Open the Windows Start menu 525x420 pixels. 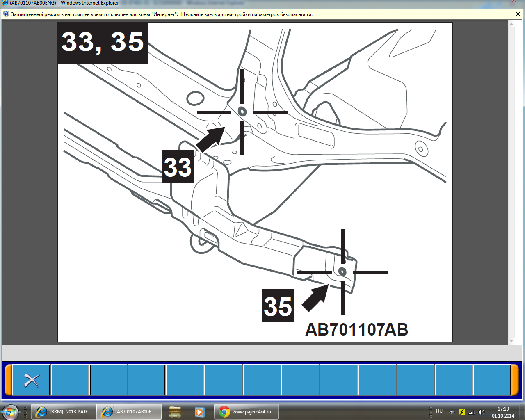point(10,412)
